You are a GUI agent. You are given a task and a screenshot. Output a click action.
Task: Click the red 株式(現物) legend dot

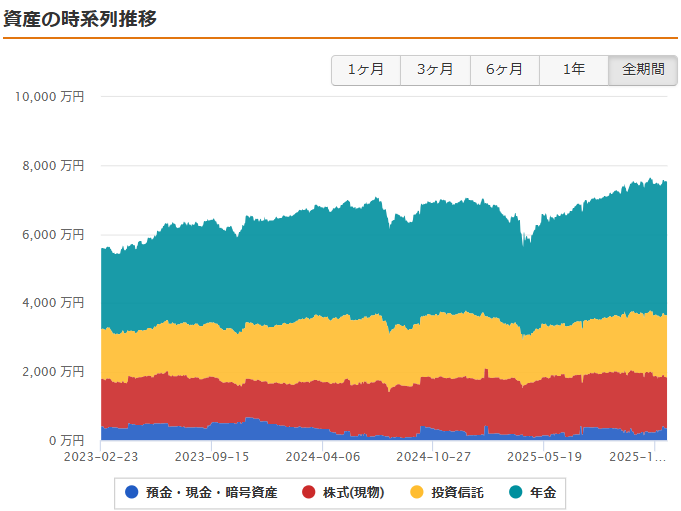(x=309, y=492)
